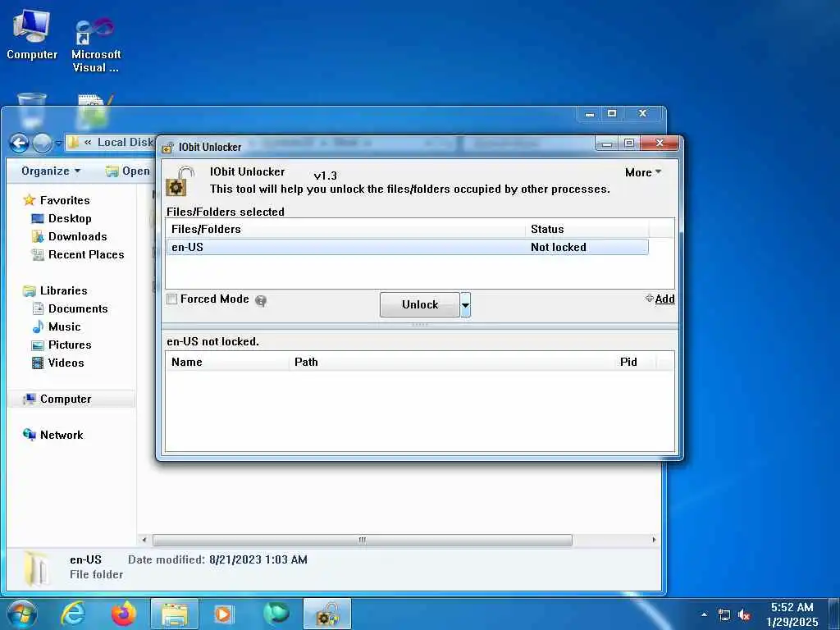The height and width of the screenshot is (630, 840).
Task: Click the Pid column header
Action: (635, 362)
